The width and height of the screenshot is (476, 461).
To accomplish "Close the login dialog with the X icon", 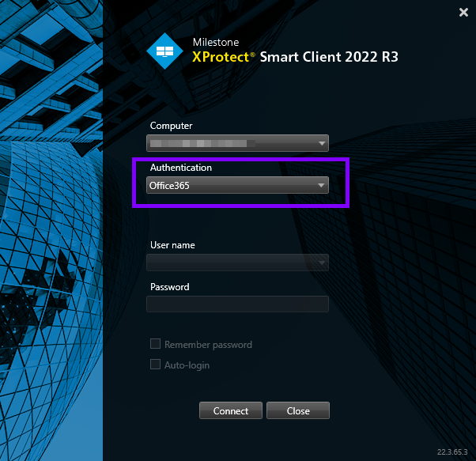I will point(463,12).
